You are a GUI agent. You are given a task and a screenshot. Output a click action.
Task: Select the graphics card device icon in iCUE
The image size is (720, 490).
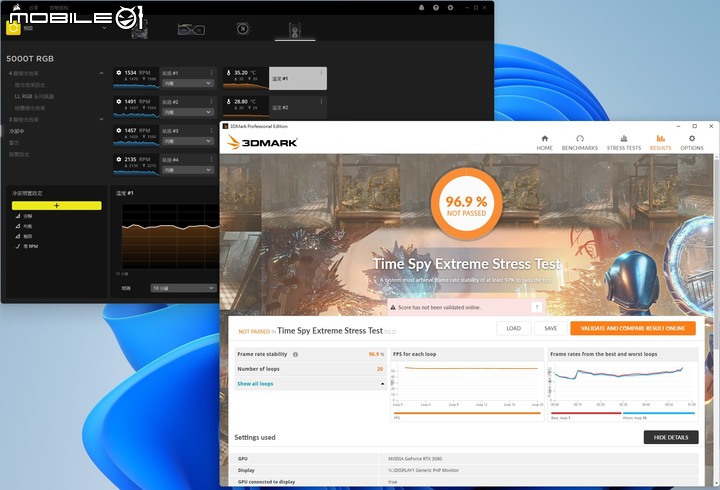pyautogui.click(x=191, y=29)
